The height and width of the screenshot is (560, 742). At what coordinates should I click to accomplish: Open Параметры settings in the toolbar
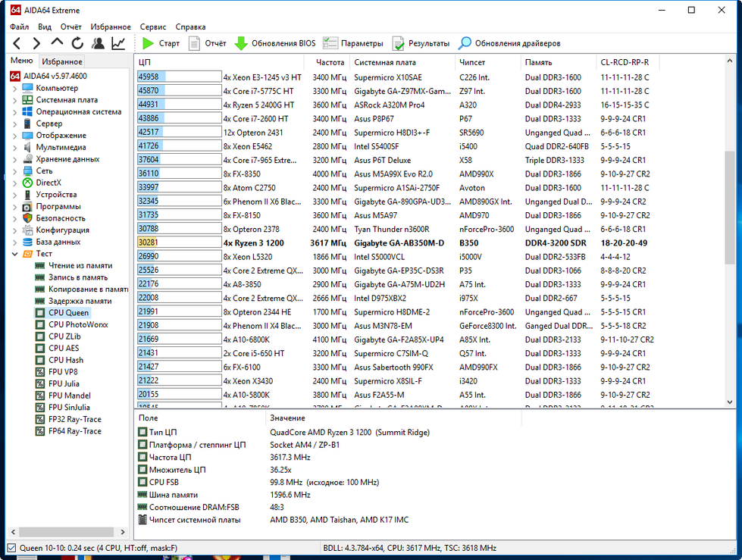pos(353,43)
